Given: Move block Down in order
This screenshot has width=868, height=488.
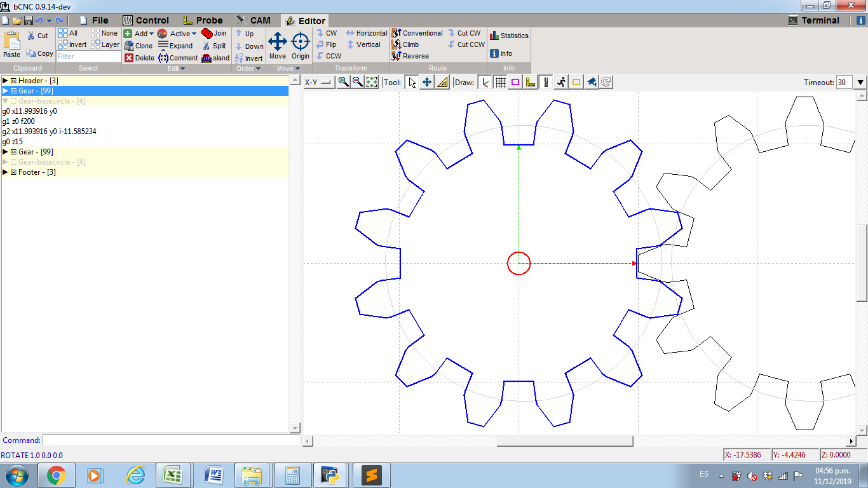Looking at the screenshot, I should (249, 46).
